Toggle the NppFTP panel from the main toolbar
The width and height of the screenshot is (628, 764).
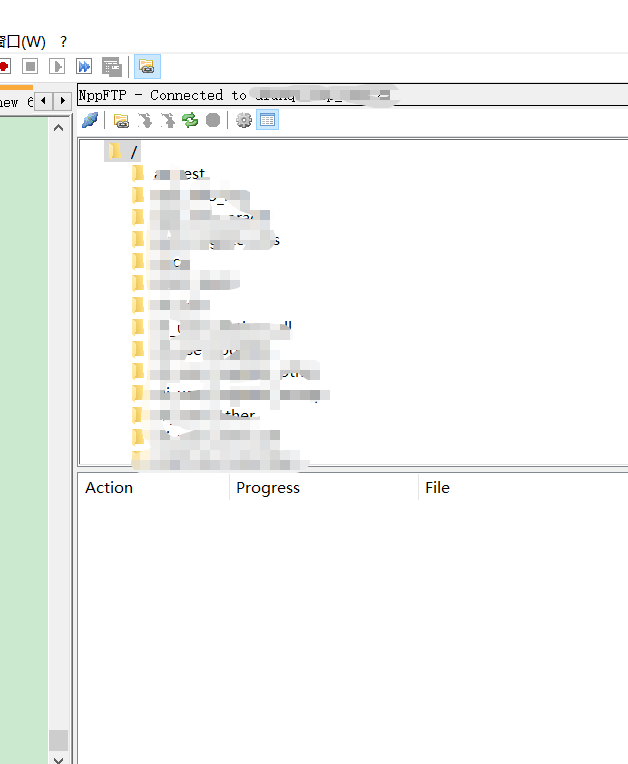(x=147, y=67)
